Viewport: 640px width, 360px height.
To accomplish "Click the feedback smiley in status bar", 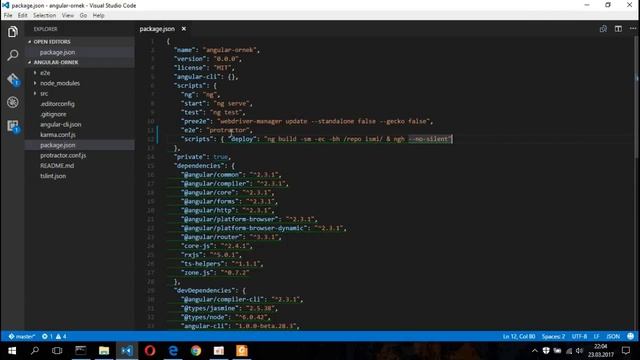I will 630,337.
